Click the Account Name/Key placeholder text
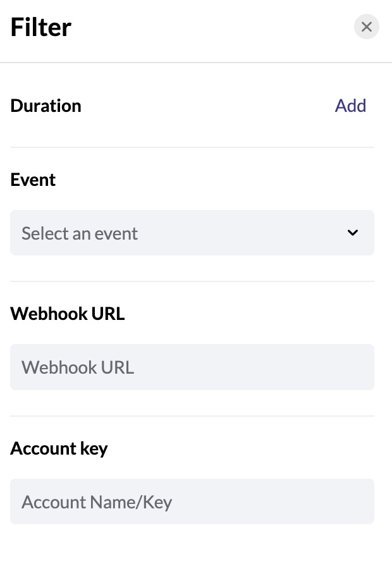392x564 pixels. pyautogui.click(x=97, y=502)
